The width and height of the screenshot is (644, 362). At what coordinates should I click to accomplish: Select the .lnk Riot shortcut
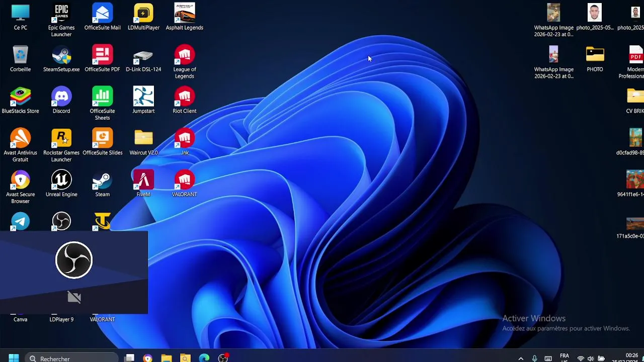click(x=184, y=143)
